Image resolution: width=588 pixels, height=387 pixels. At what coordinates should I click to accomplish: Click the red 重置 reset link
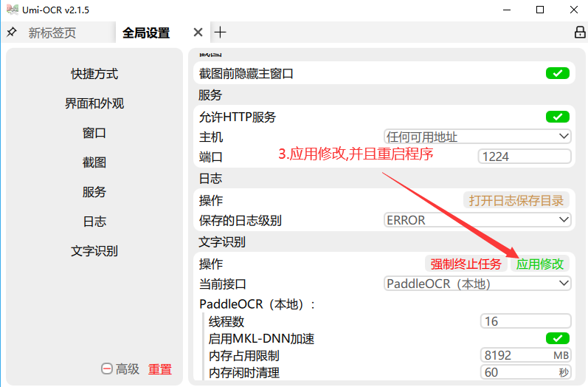pos(160,369)
